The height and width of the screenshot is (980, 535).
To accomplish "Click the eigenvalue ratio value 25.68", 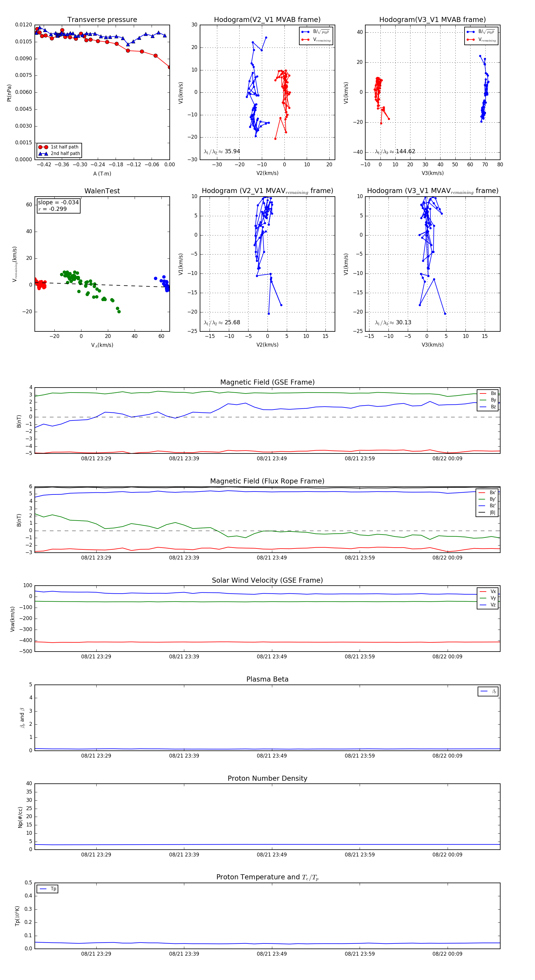I will 232,323.
